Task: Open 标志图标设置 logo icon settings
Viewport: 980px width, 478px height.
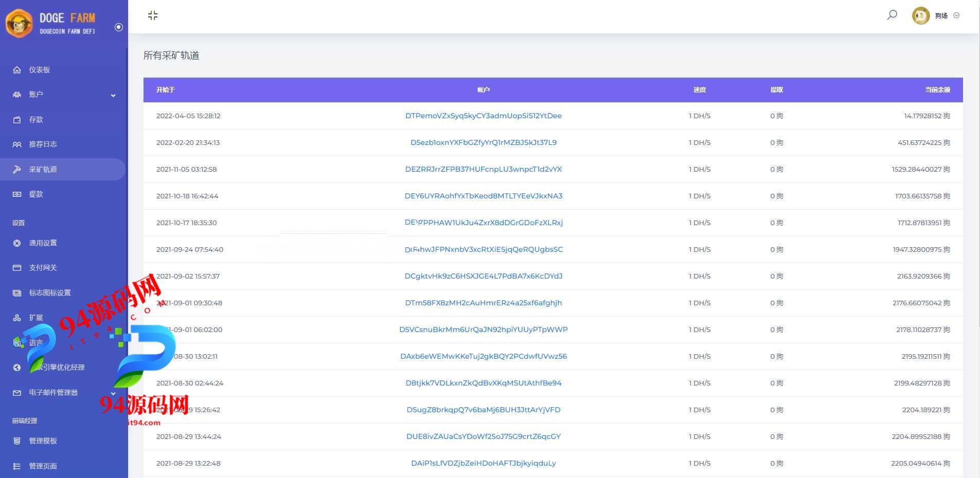Action: (x=50, y=293)
